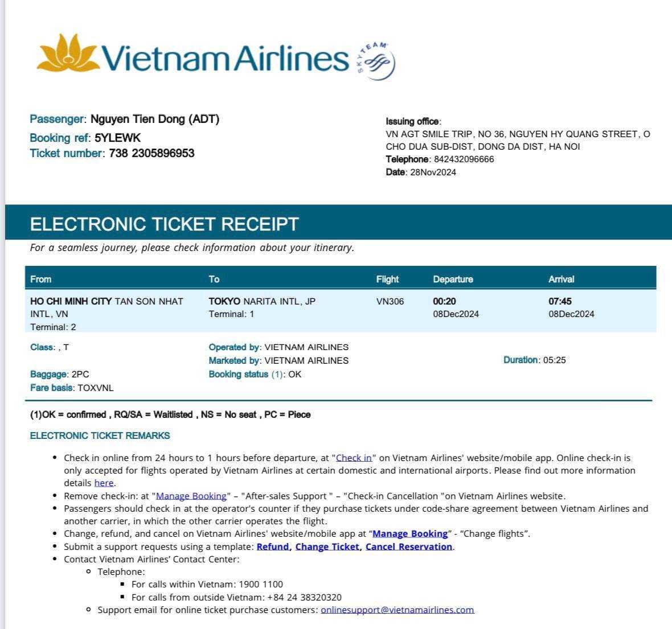Click the 07:45 arrival time
Image resolution: width=672 pixels, height=629 pixels.
click(x=560, y=301)
